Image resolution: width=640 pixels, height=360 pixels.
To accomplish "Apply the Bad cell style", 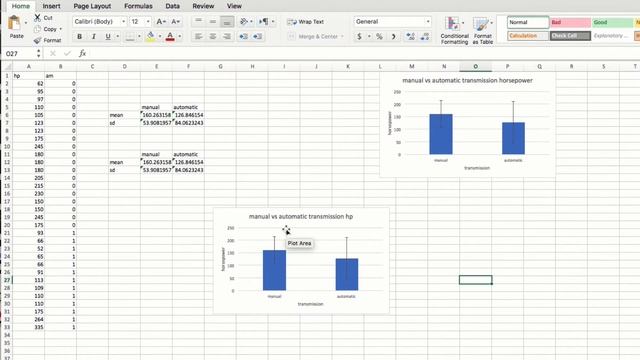I will pos(570,22).
